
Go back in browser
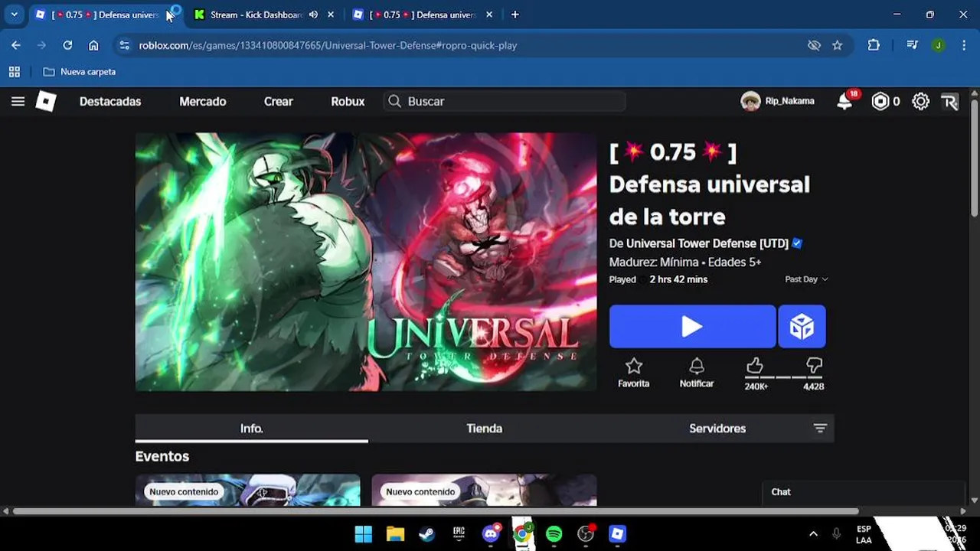(16, 45)
